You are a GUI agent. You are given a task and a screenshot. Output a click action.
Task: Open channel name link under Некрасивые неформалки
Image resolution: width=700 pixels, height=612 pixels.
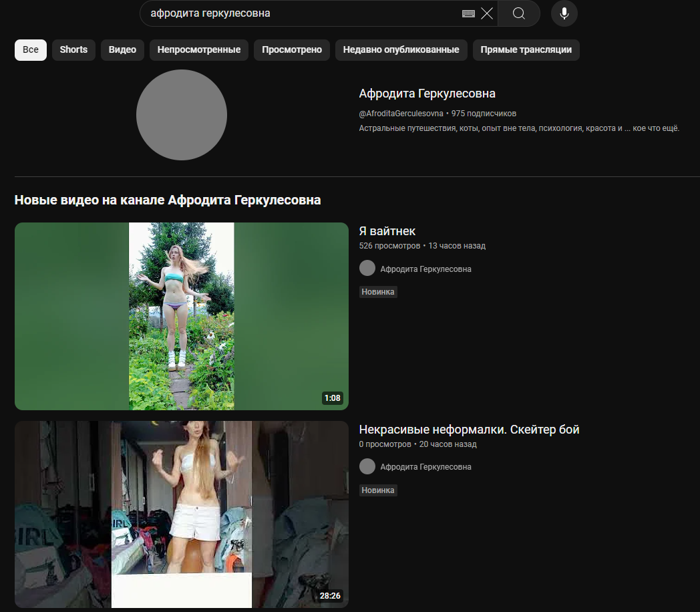426,467
